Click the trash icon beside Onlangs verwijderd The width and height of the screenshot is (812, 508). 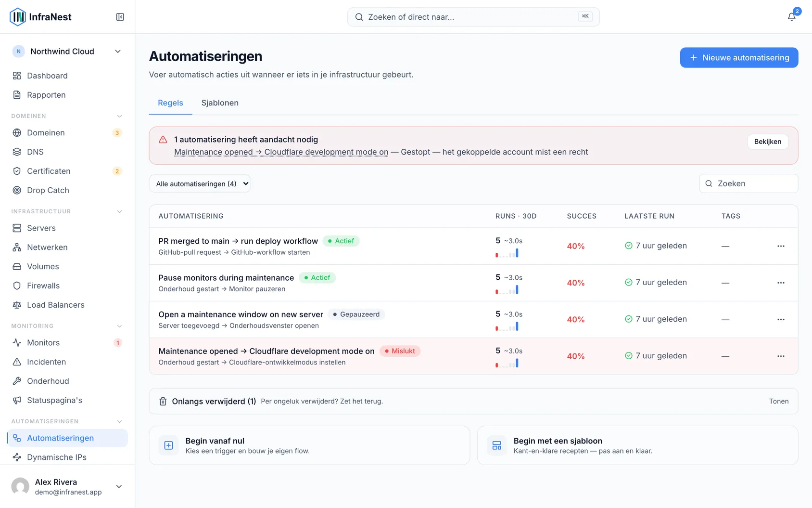click(x=163, y=401)
